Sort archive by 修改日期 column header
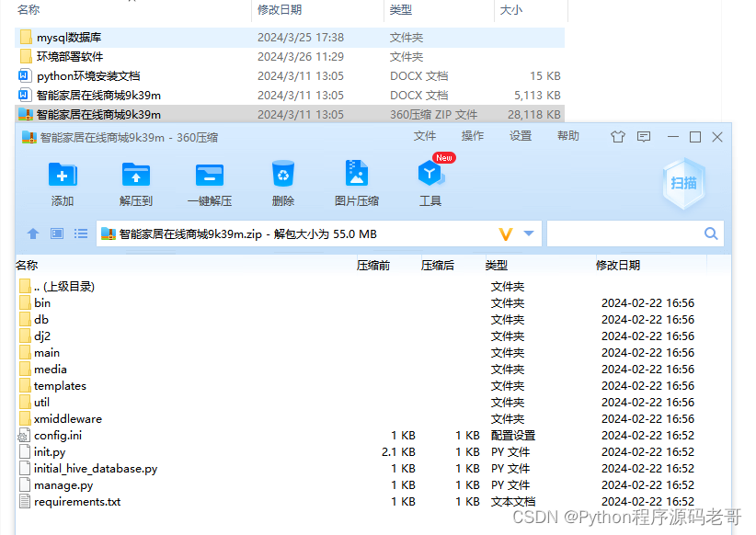Image resolution: width=756 pixels, height=535 pixels. (618, 265)
